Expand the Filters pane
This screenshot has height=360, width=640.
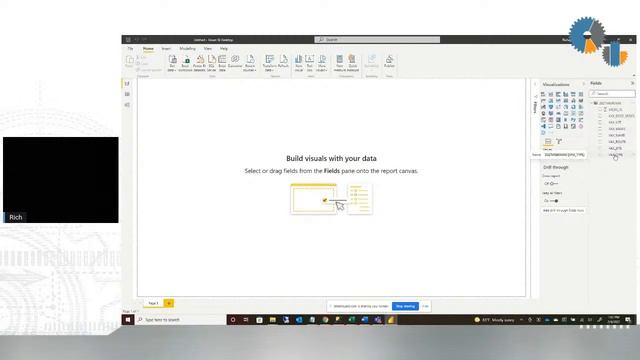click(535, 84)
